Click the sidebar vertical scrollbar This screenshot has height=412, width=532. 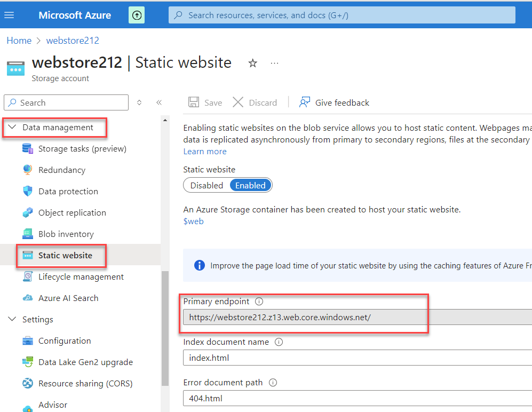(x=165, y=320)
